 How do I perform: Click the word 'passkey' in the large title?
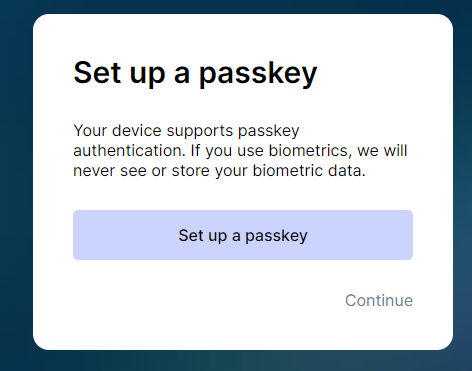click(x=258, y=74)
